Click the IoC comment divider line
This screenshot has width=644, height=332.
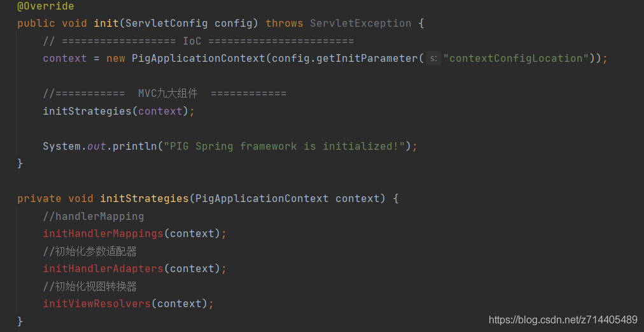198,41
